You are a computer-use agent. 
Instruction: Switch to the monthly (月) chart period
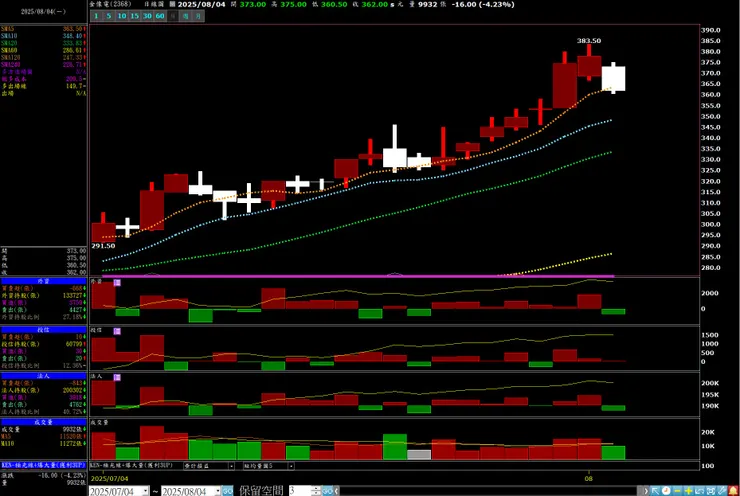[x=198, y=16]
